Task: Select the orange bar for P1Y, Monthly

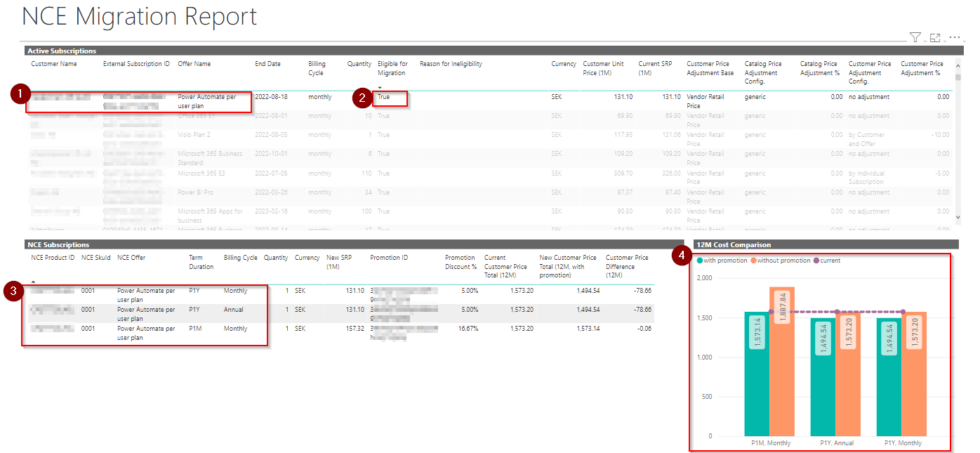Action: click(x=915, y=374)
